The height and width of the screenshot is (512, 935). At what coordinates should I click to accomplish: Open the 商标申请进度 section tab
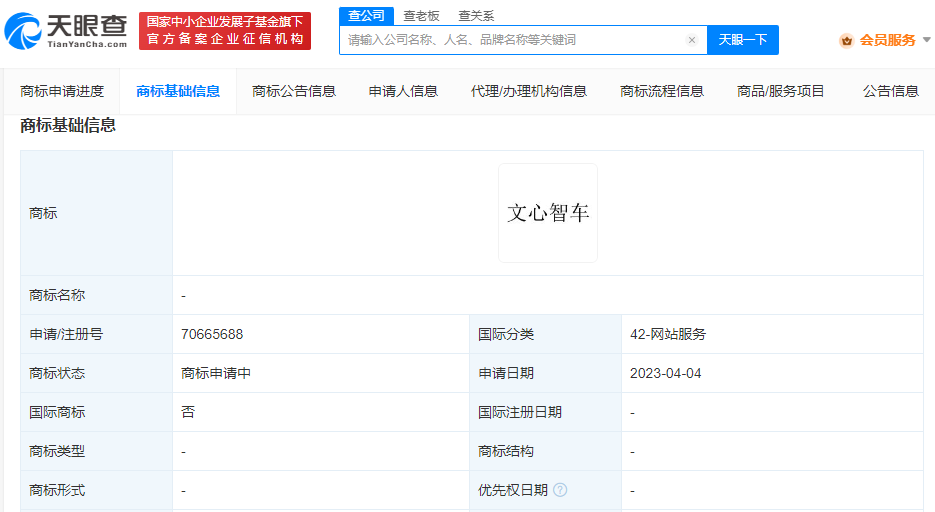(62, 91)
